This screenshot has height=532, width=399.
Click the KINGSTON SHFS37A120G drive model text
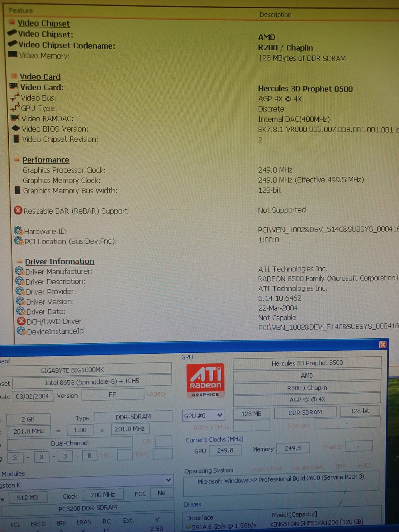(317, 522)
